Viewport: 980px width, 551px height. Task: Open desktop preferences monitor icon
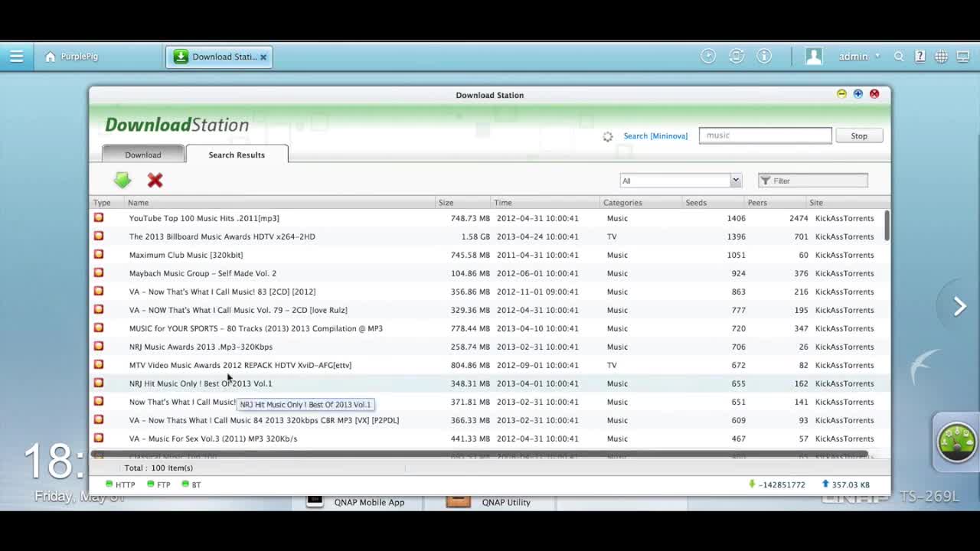coord(962,57)
